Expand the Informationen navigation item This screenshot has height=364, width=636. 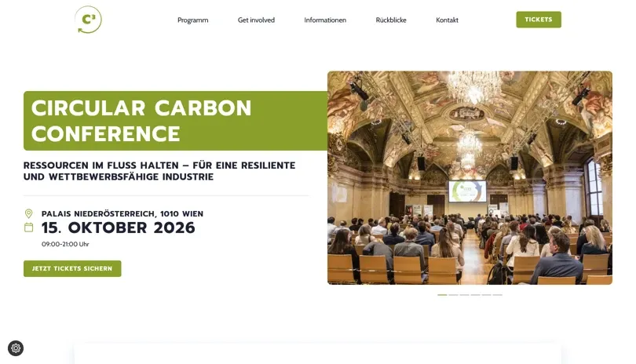[x=325, y=20]
